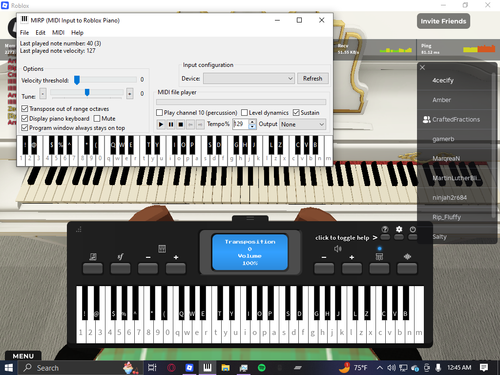Open File Explorer from the taskbar
Screen dimensions: 500x375
pos(226,368)
